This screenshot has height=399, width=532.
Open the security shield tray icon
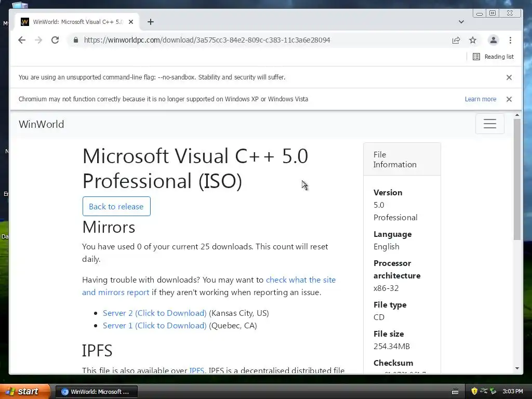(474, 391)
